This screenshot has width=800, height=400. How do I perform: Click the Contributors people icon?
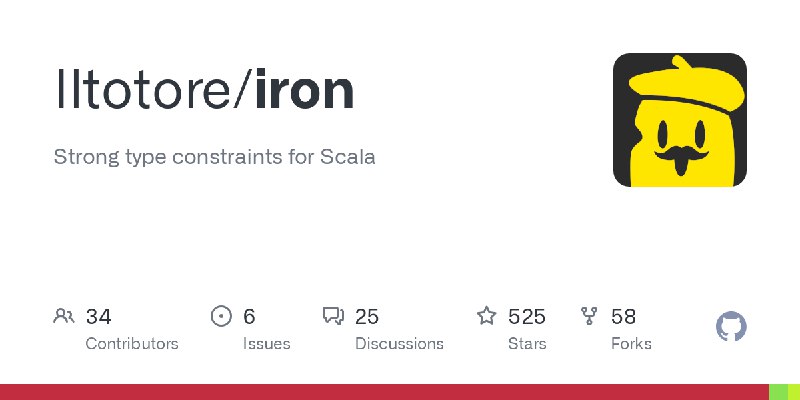pos(64,316)
